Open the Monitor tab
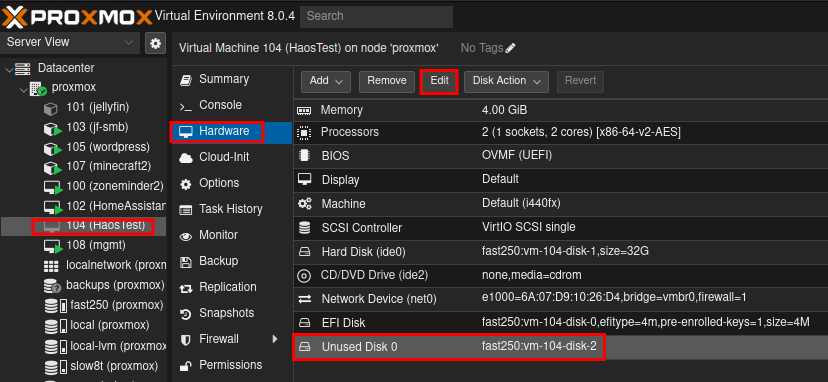This screenshot has width=828, height=382. click(x=231, y=235)
